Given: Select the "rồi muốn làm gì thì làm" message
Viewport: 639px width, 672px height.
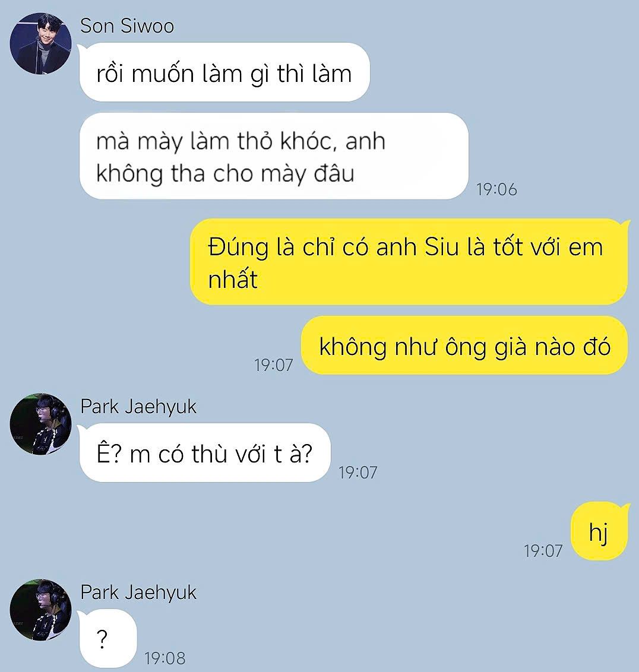Looking at the screenshot, I should [224, 72].
